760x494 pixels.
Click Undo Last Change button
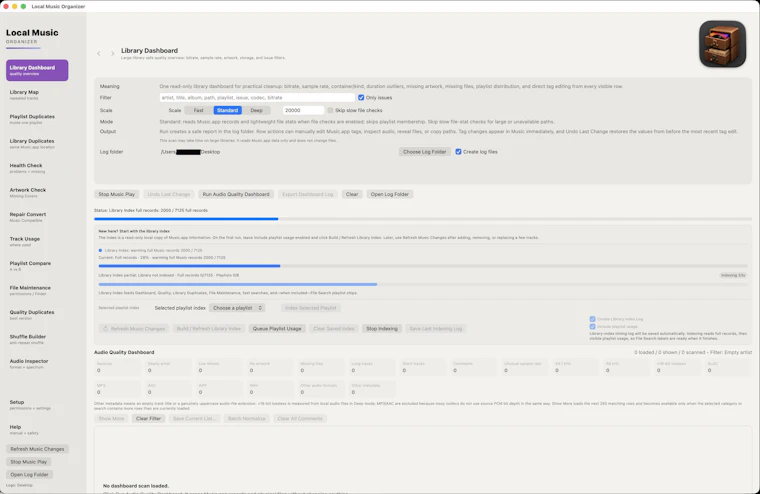point(169,194)
